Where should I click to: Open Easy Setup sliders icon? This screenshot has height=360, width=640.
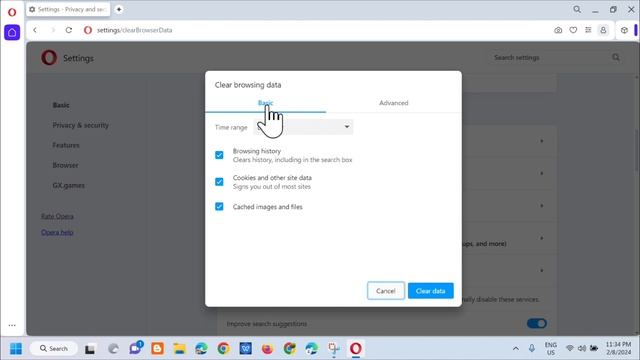click(x=588, y=30)
